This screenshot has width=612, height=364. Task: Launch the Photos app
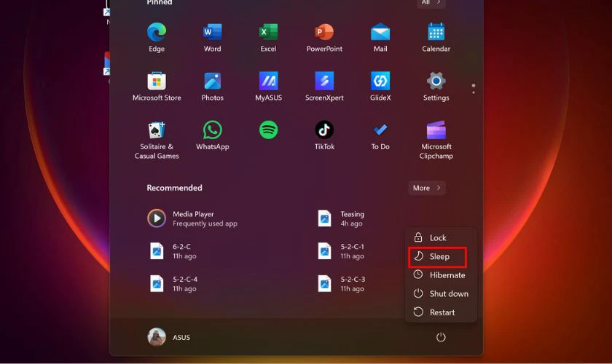(212, 81)
